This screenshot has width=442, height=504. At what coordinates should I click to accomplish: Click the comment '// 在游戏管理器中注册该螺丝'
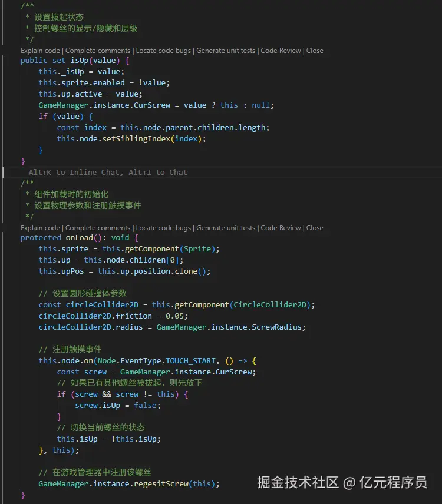[x=95, y=472]
